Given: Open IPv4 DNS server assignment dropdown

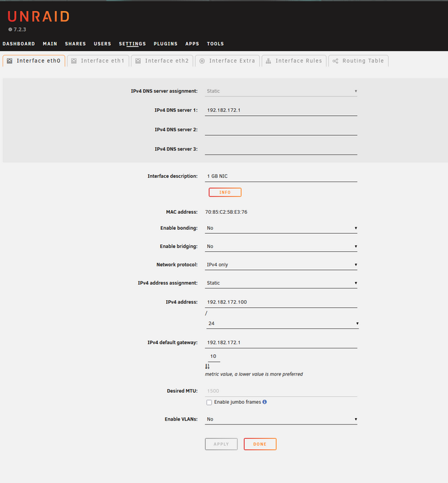Looking at the screenshot, I should pos(281,91).
